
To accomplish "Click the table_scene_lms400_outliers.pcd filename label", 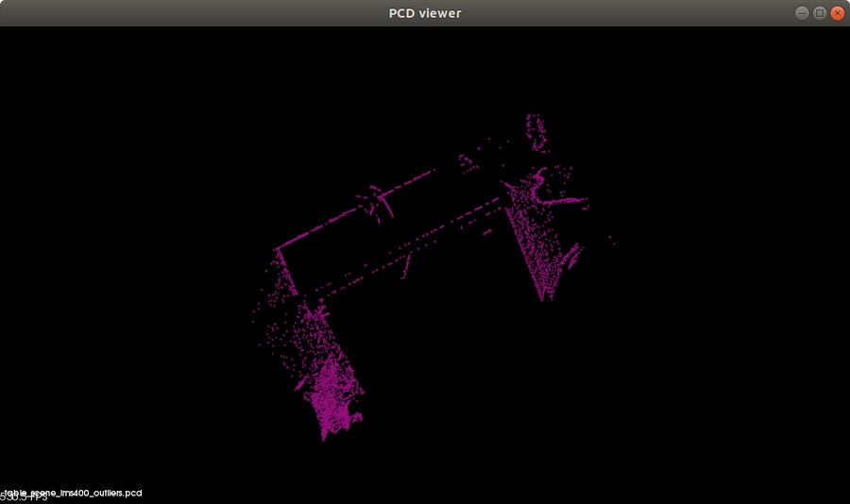I will point(76,493).
